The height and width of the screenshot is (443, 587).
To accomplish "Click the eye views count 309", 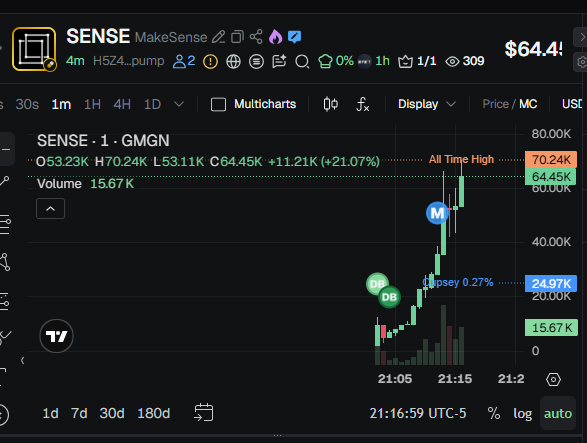I will 465,61.
